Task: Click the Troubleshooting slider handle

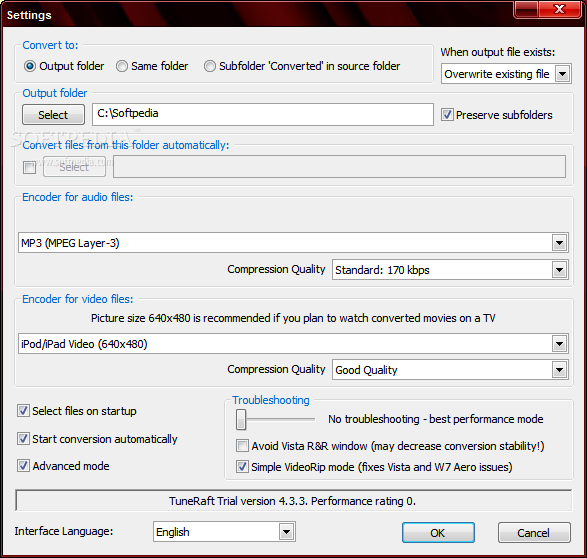Action: [x=241, y=419]
